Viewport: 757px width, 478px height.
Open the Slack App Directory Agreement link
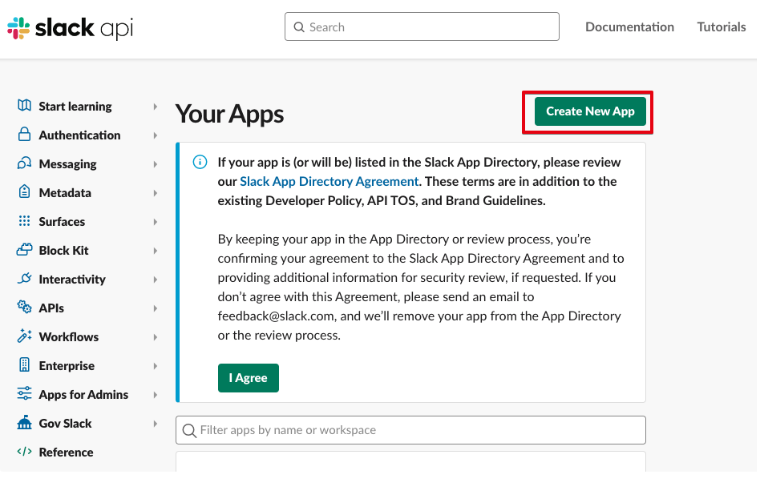pyautogui.click(x=329, y=182)
